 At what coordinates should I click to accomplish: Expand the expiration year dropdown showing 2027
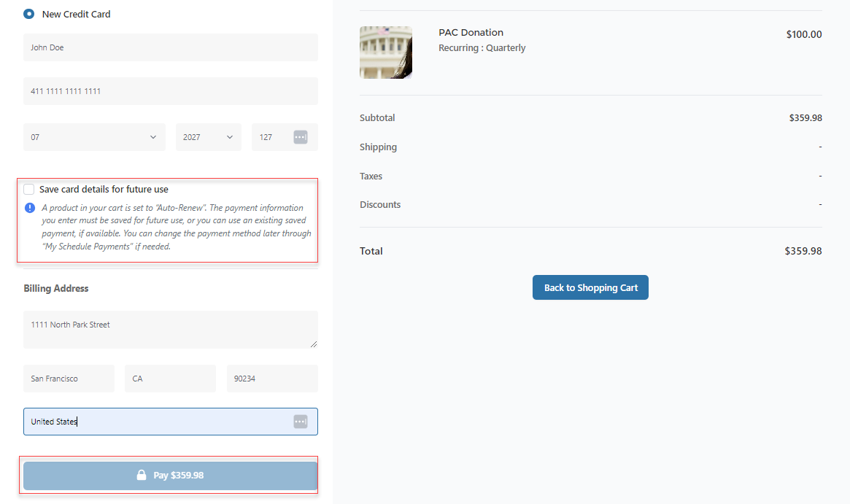point(208,137)
